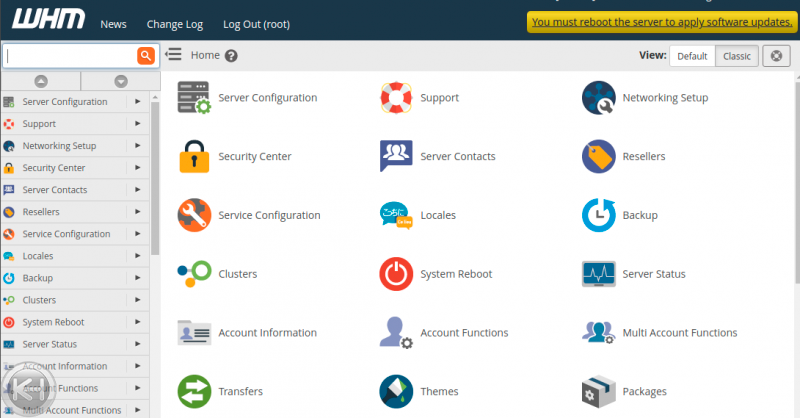This screenshot has height=418, width=800.
Task: Open the Support lifebuoy icon
Action: 396,97
